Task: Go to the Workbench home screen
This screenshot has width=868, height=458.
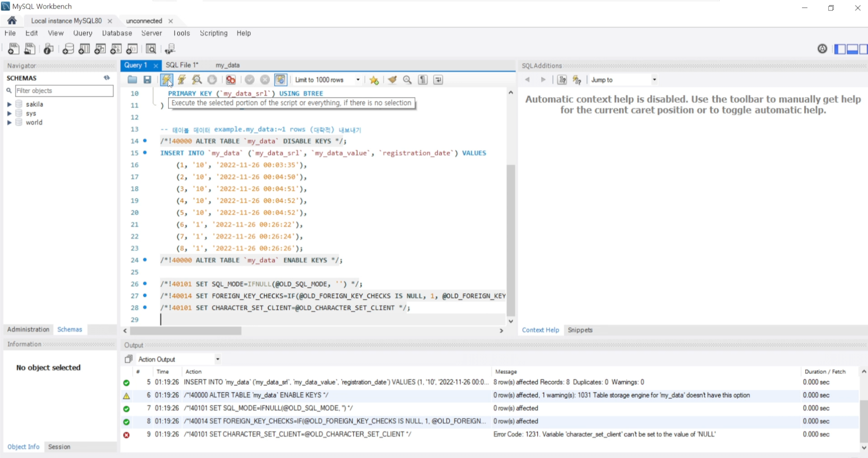Action: pyautogui.click(x=12, y=21)
